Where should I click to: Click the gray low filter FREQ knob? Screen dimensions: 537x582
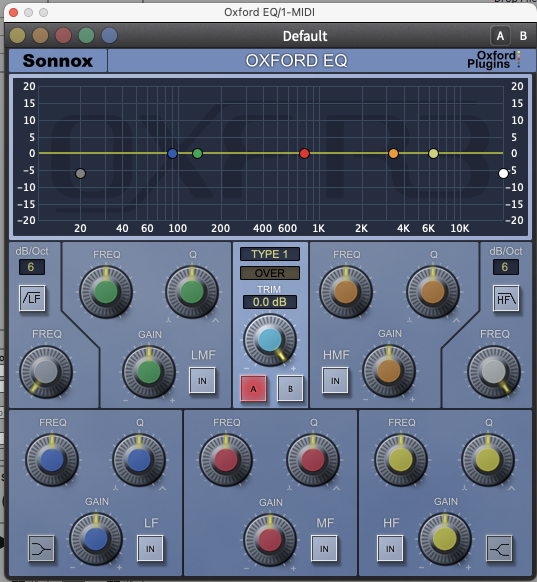tap(46, 372)
